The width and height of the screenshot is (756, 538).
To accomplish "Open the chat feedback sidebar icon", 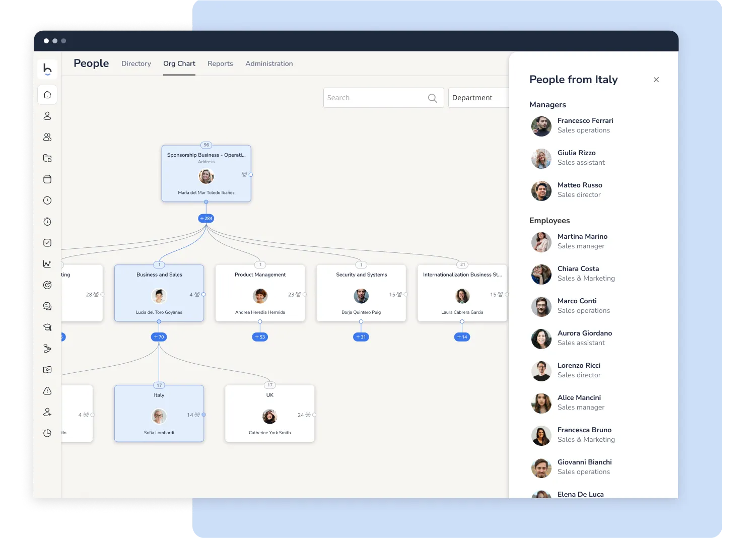I will [47, 306].
